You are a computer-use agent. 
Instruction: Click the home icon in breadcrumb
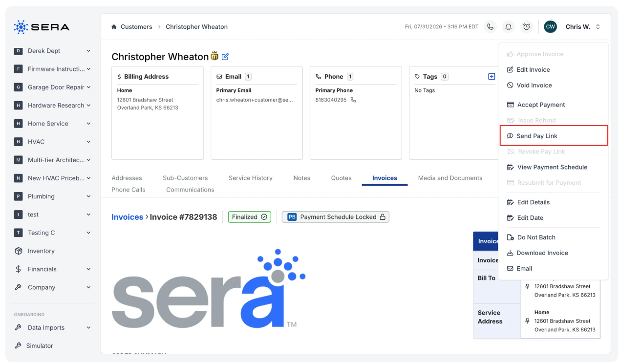pos(114,27)
